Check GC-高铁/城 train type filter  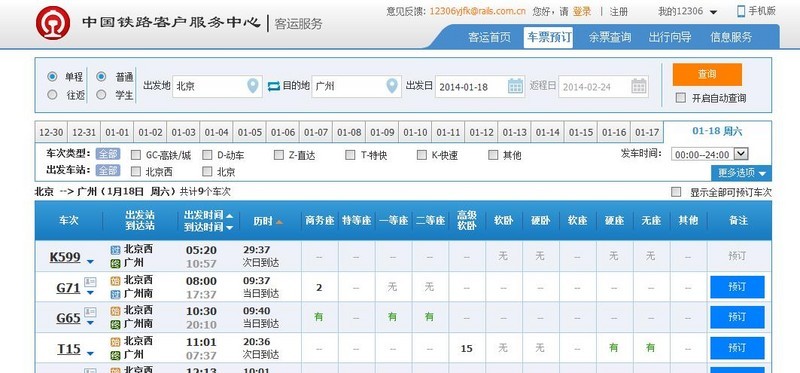click(136, 155)
